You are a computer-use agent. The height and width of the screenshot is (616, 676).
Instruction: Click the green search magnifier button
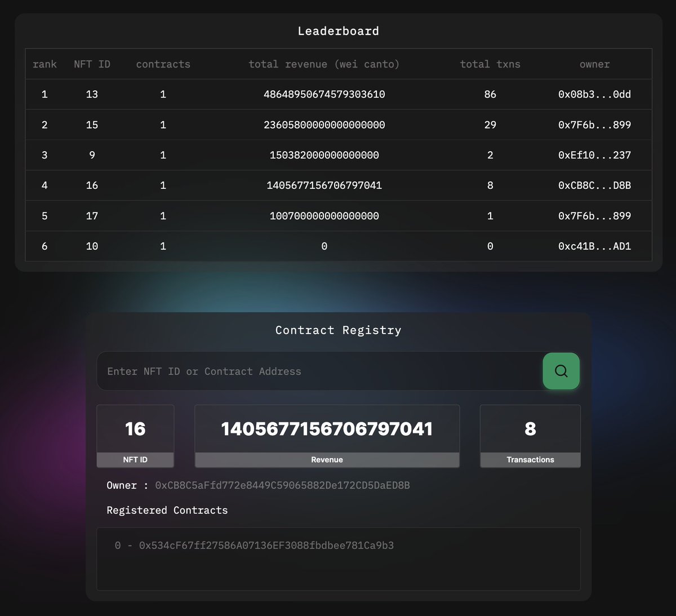(x=561, y=371)
